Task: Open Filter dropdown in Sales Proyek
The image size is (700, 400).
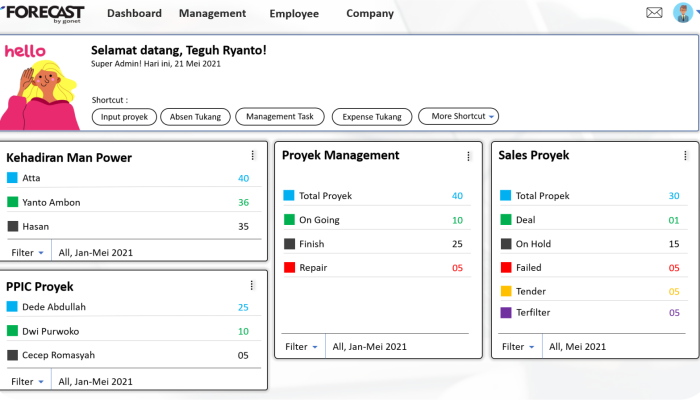Action: click(x=518, y=346)
